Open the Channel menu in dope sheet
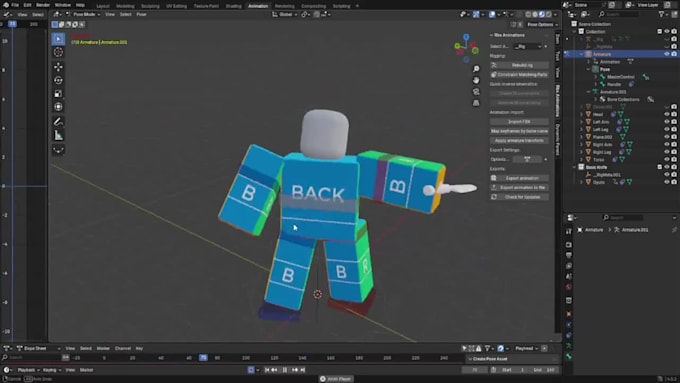Viewport: 680px width, 383px height. tap(123, 348)
